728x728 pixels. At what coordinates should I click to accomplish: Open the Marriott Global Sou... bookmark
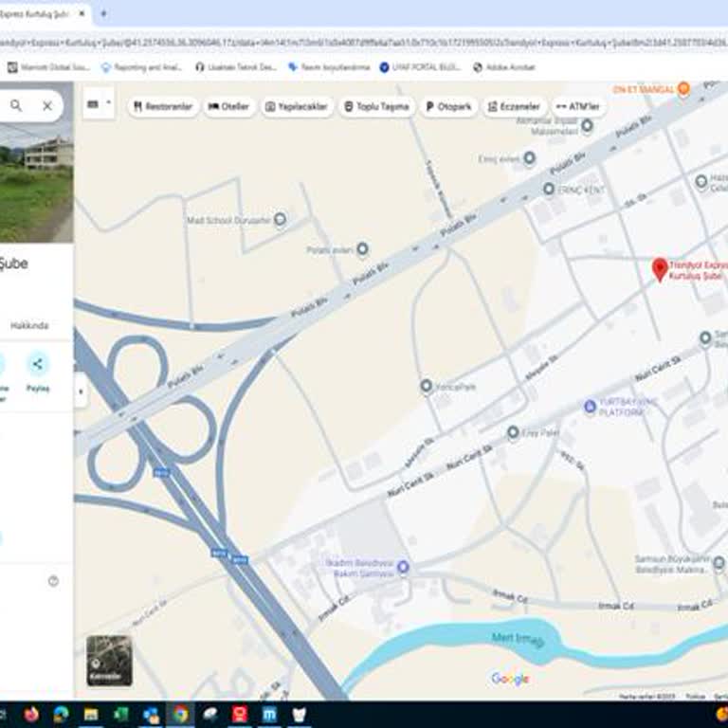click(x=48, y=67)
